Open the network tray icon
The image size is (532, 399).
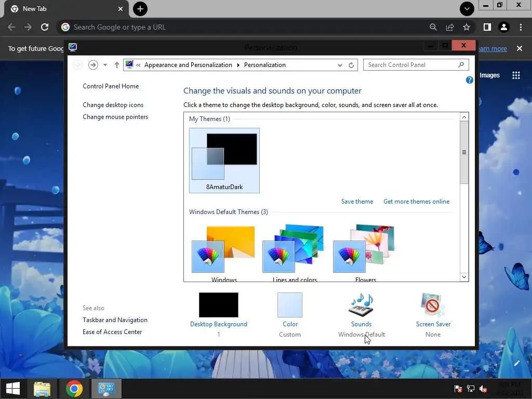pos(471,389)
